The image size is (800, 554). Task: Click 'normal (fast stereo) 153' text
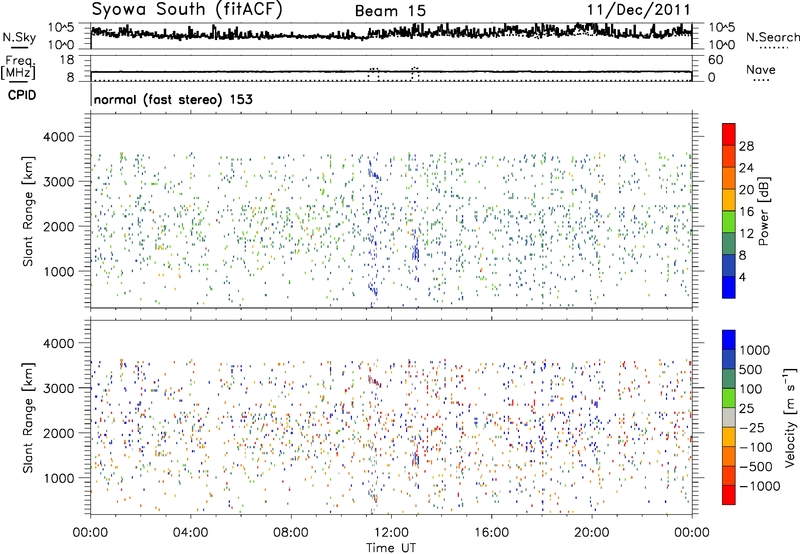click(x=173, y=99)
